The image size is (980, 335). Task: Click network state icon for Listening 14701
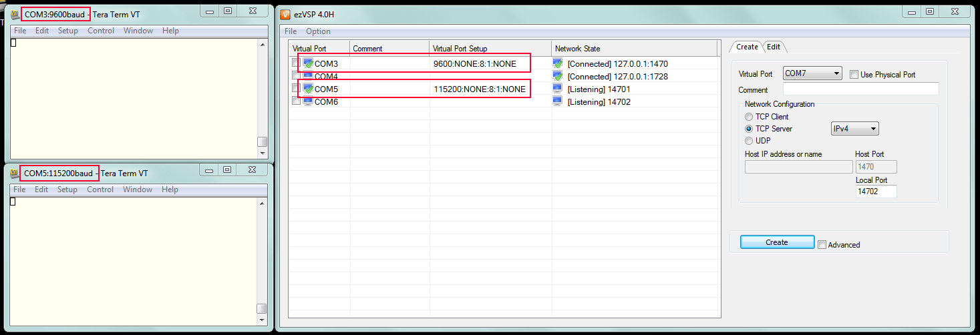coord(558,89)
